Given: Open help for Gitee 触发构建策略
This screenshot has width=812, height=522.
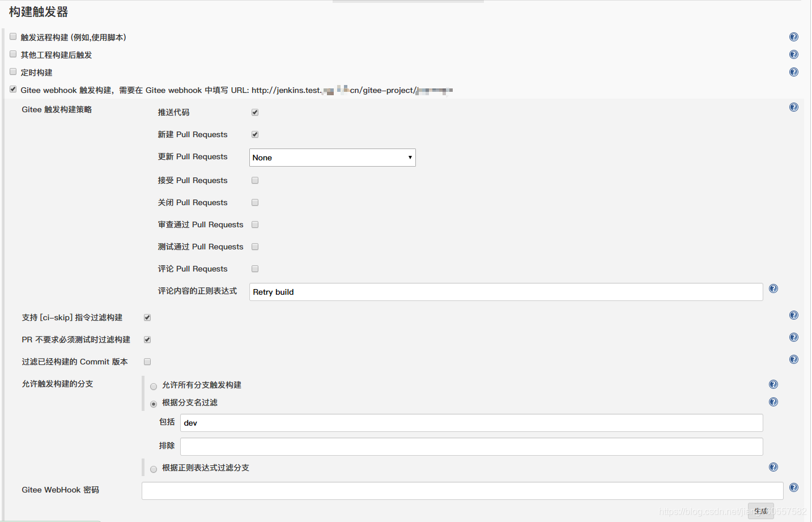Looking at the screenshot, I should point(793,107).
